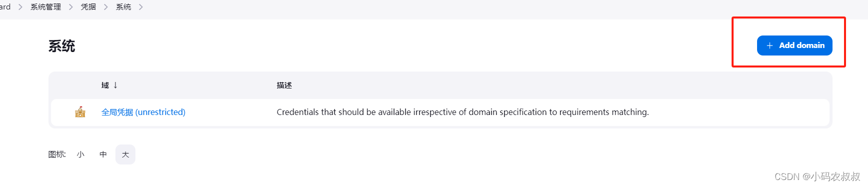Click the global credentials description text
This screenshot has height=186, width=868.
tap(463, 112)
